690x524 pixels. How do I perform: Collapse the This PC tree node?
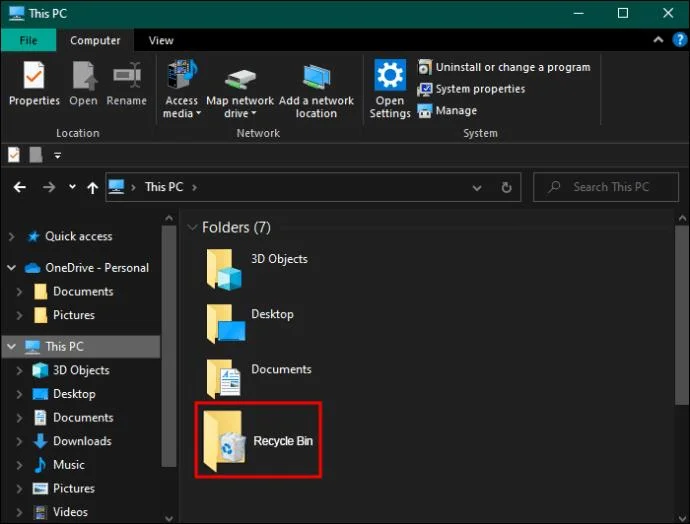[11, 347]
